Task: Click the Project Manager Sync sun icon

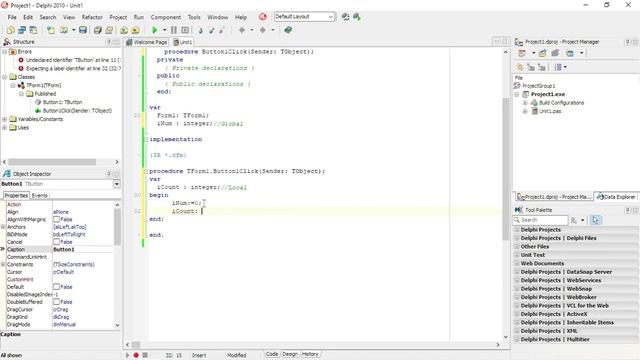Action: pyautogui.click(x=520, y=67)
